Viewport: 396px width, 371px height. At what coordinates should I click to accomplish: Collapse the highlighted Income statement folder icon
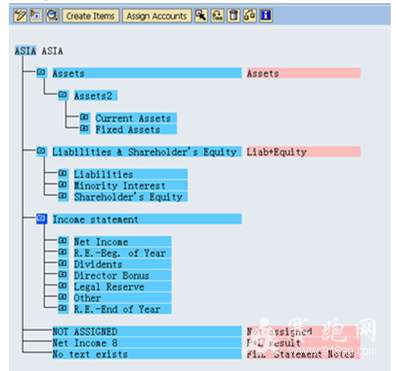point(41,219)
